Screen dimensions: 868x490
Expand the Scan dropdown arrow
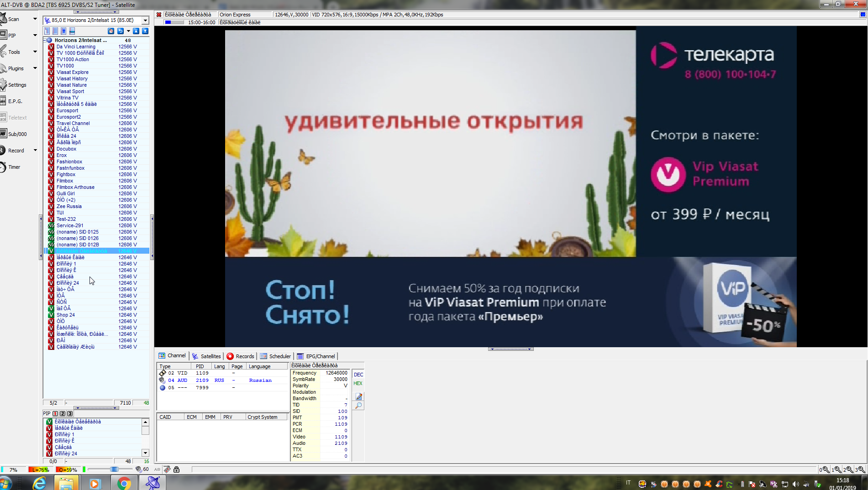(x=35, y=19)
